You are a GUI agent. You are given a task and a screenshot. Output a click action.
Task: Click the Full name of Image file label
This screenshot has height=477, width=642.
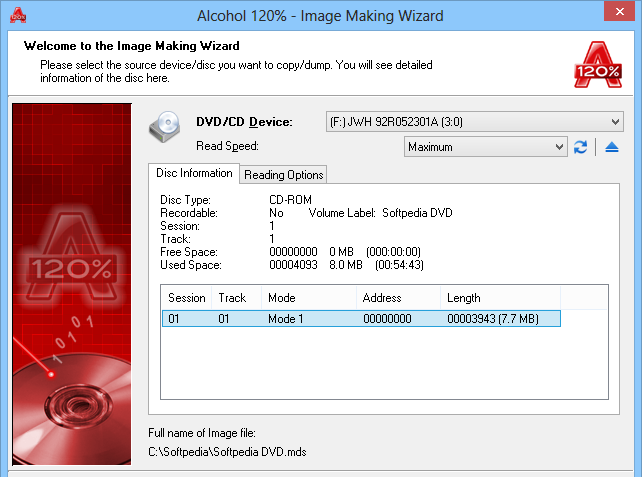pyautogui.click(x=202, y=433)
